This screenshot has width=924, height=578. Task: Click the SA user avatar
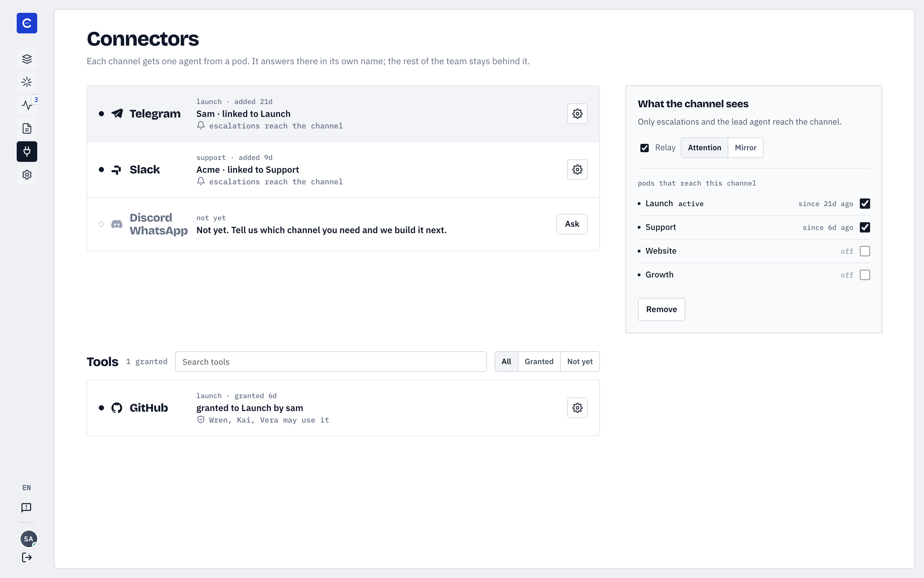29,539
